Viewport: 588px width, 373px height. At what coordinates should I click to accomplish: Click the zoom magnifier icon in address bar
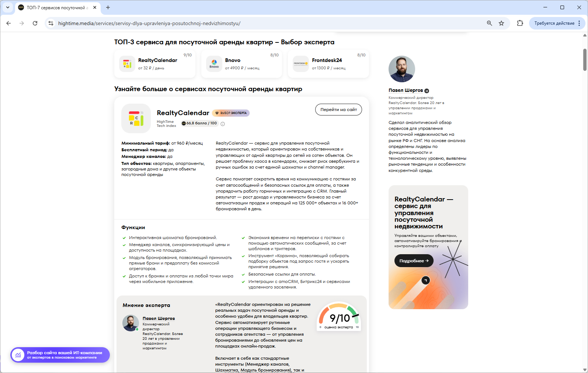coord(489,23)
